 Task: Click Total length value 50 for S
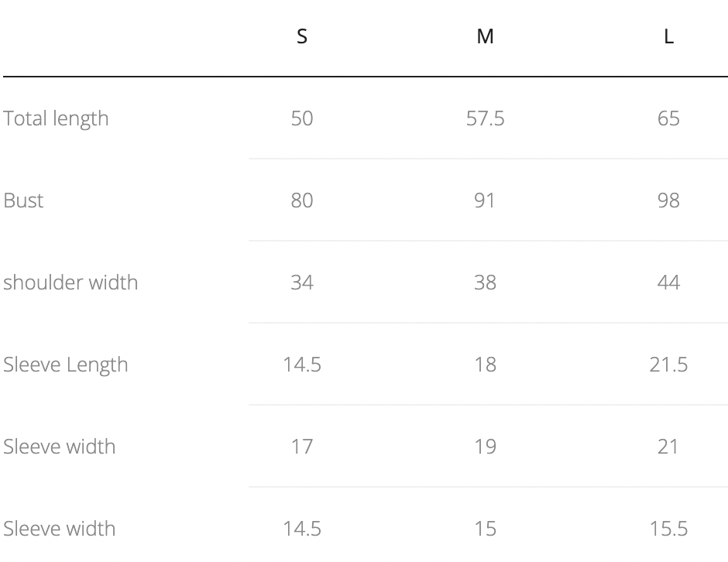302,118
